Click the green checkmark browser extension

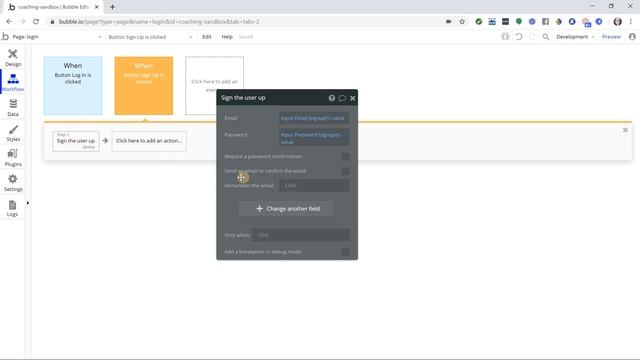[478, 22]
